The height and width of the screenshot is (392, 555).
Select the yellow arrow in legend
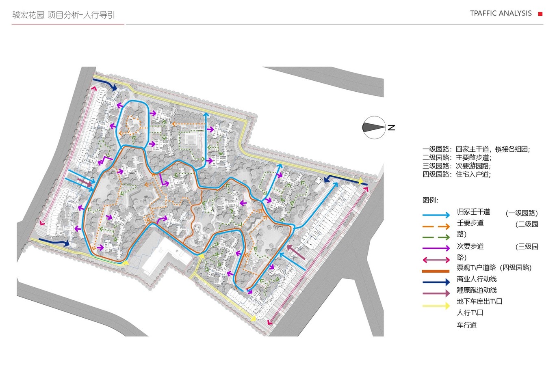436,306
